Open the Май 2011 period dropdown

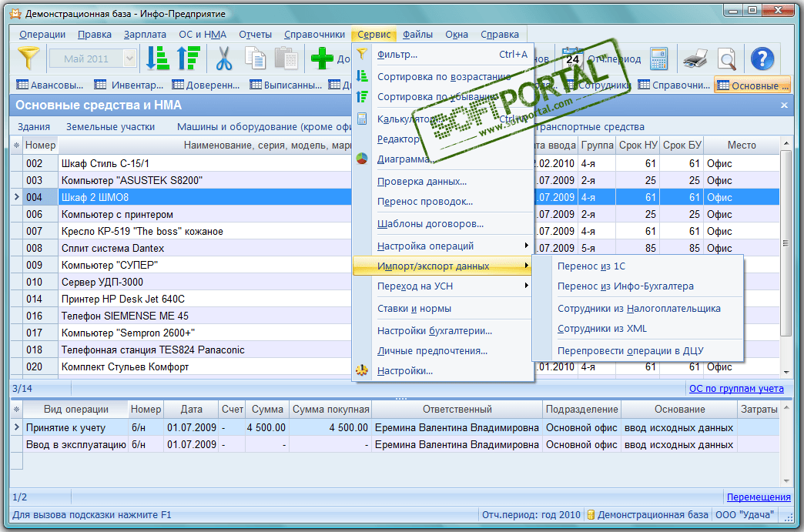[x=129, y=59]
